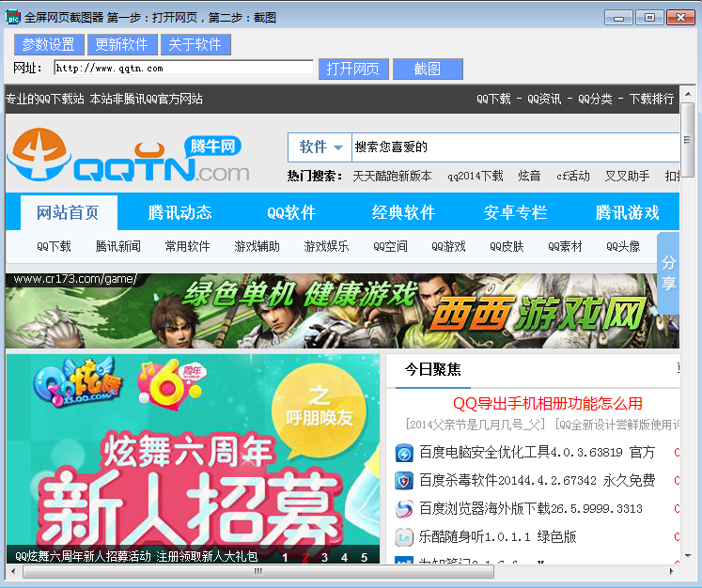Screen dimensions: 702x588
Task: Open the 叉叉助手 hot search link
Action: pyautogui.click(x=627, y=176)
